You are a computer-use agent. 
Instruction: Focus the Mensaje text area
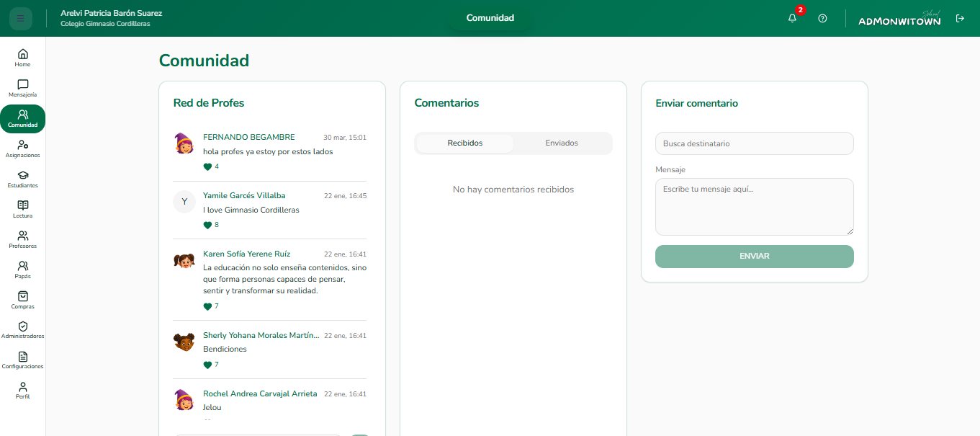click(754, 207)
